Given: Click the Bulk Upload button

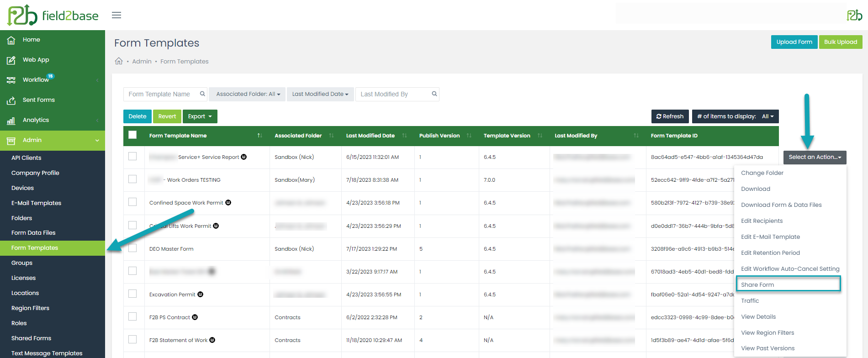Looking at the screenshot, I should [841, 42].
